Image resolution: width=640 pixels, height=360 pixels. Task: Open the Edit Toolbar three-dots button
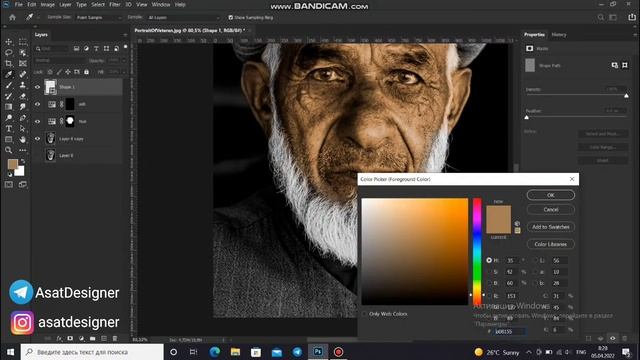tap(23, 150)
